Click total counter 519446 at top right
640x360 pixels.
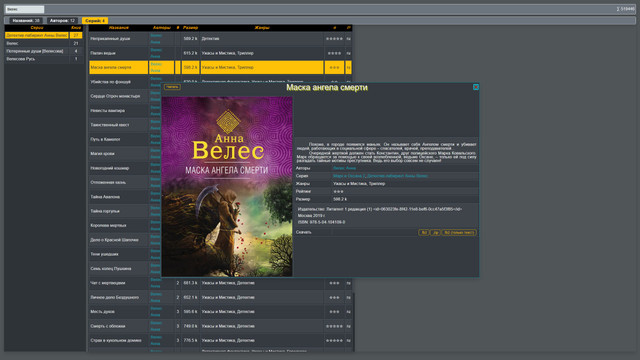point(626,9)
